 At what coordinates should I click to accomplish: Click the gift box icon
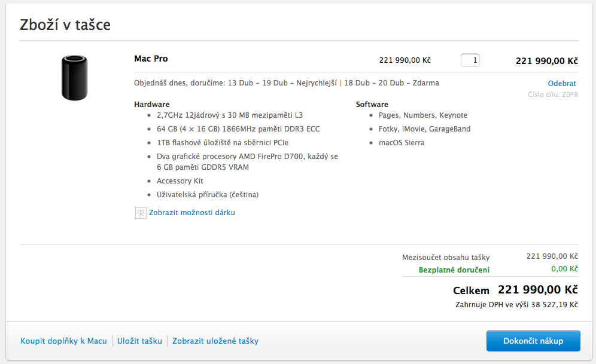[141, 213]
